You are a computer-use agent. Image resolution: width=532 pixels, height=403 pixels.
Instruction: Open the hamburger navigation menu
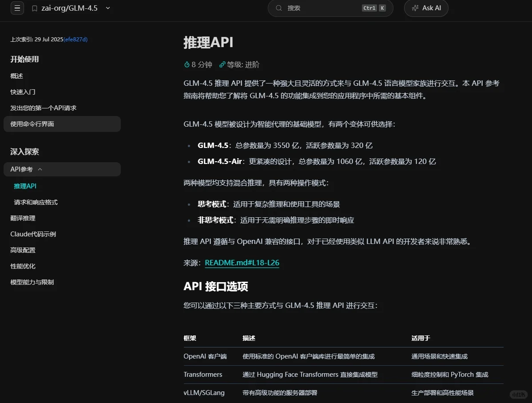tap(17, 8)
